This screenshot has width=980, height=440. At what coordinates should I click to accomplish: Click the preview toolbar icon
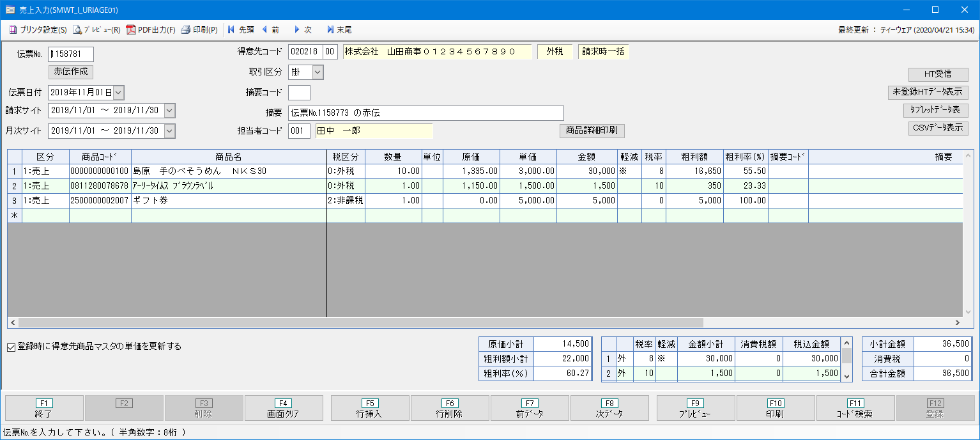click(x=96, y=30)
